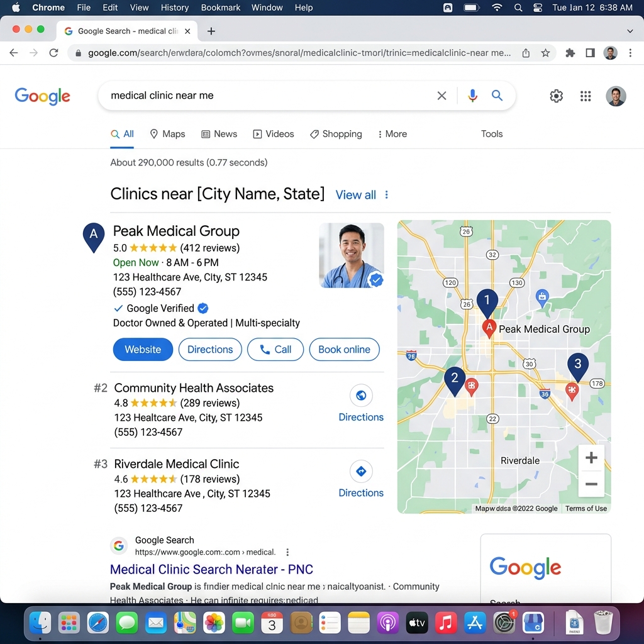Image resolution: width=644 pixels, height=644 pixels.
Task: Open Finder from the dock
Action: pyautogui.click(x=40, y=623)
